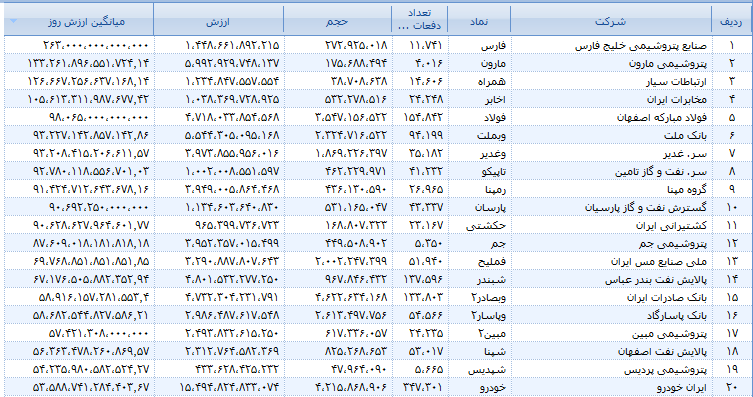This screenshot has width=753, height=397.
Task: Click count value ۱۵۴،۸۴۲ in فولاد row
Action: coord(424,117)
